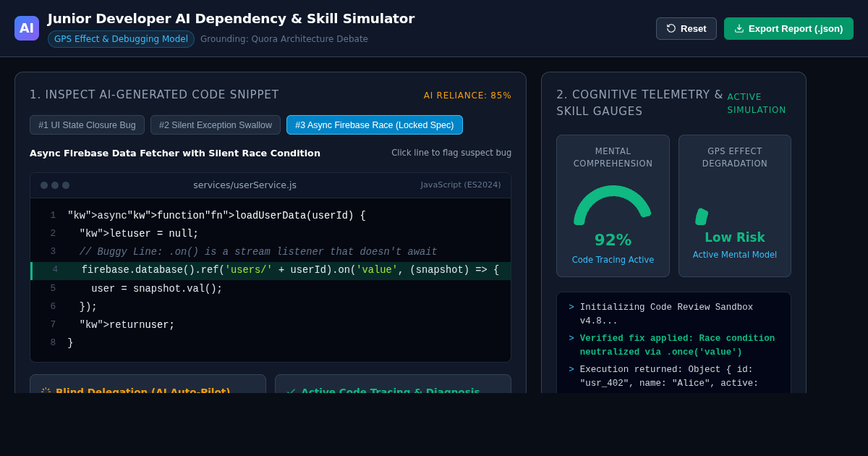The width and height of the screenshot is (868, 456).
Task: Select the #2 Silent Exception Swallow tab
Action: (216, 125)
